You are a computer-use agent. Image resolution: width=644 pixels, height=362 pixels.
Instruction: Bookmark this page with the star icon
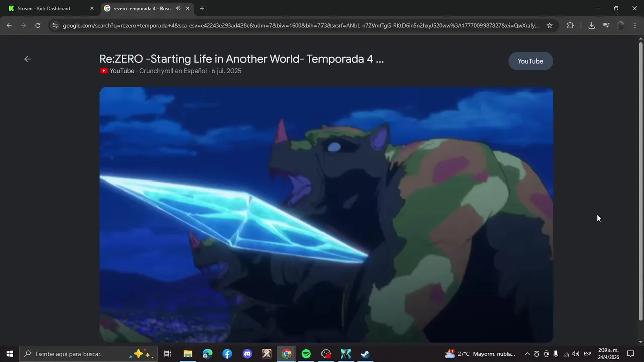click(550, 25)
